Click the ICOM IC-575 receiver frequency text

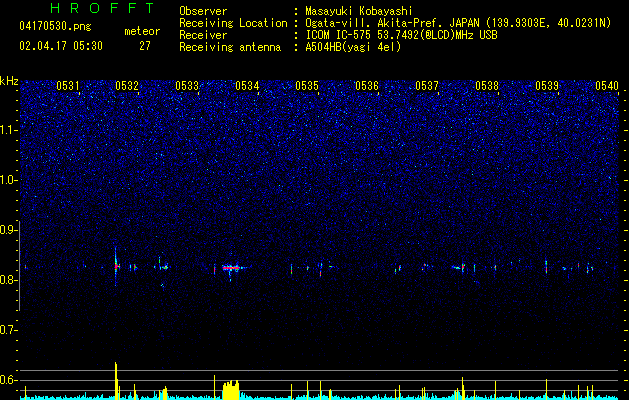pos(401,35)
